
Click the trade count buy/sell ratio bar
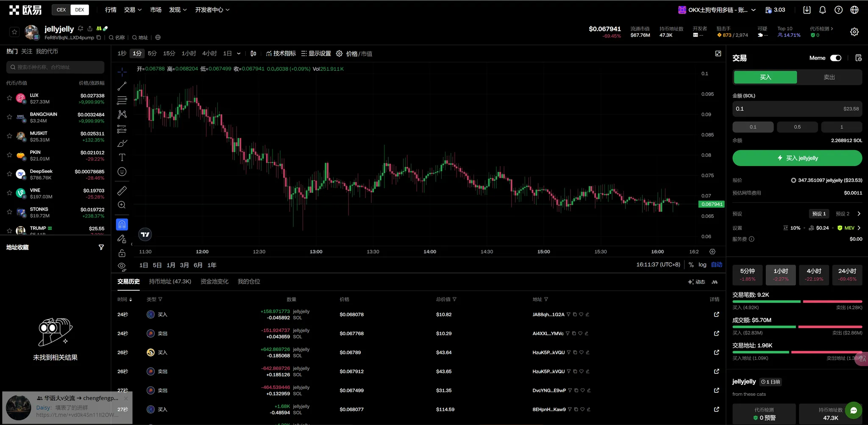(797, 302)
